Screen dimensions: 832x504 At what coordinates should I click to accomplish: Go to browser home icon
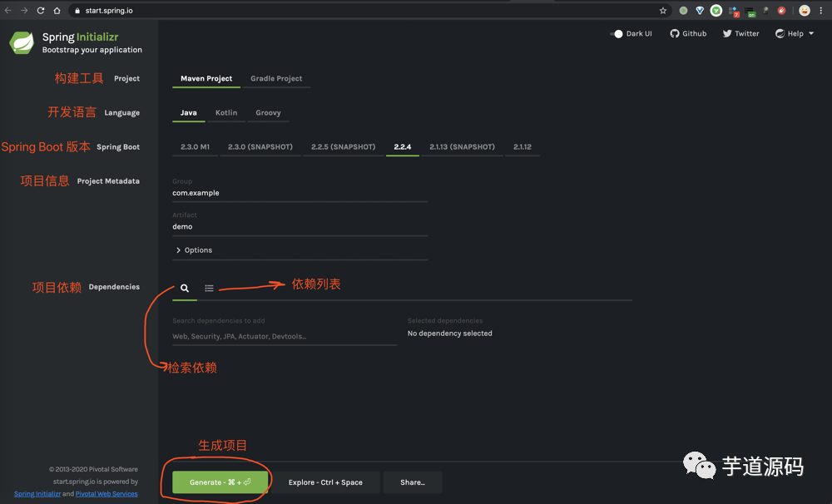click(57, 11)
